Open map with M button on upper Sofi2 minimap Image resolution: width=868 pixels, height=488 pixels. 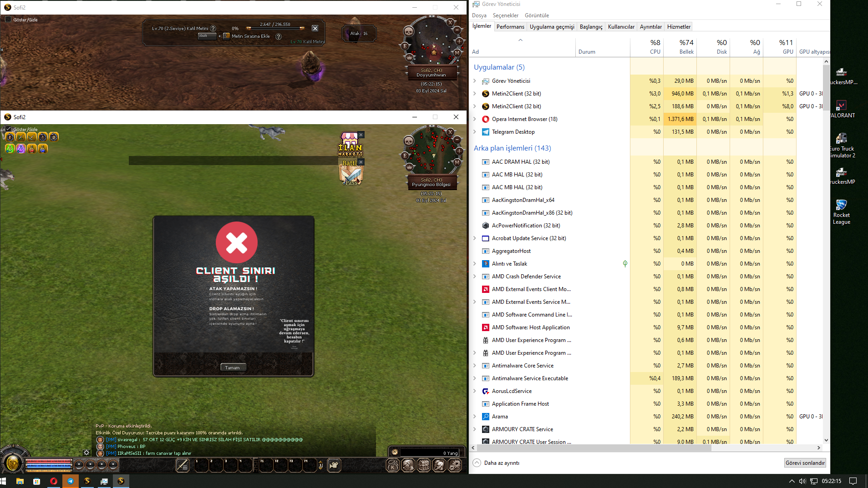coord(457,53)
